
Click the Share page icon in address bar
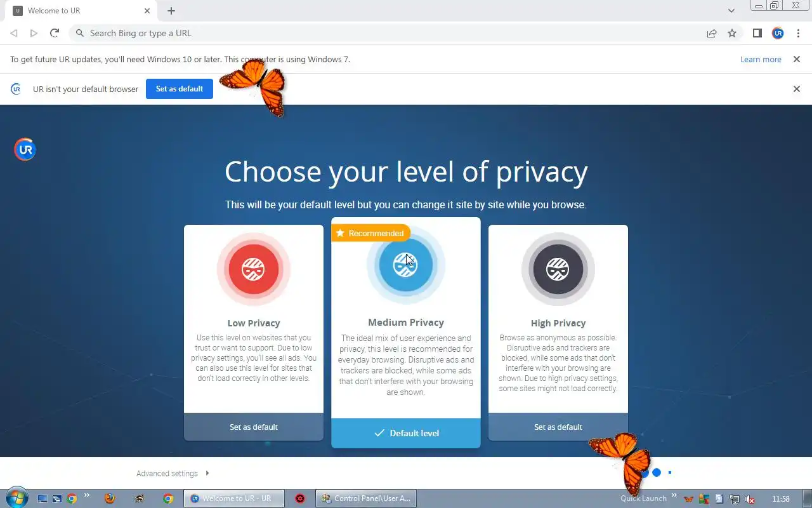tap(712, 33)
